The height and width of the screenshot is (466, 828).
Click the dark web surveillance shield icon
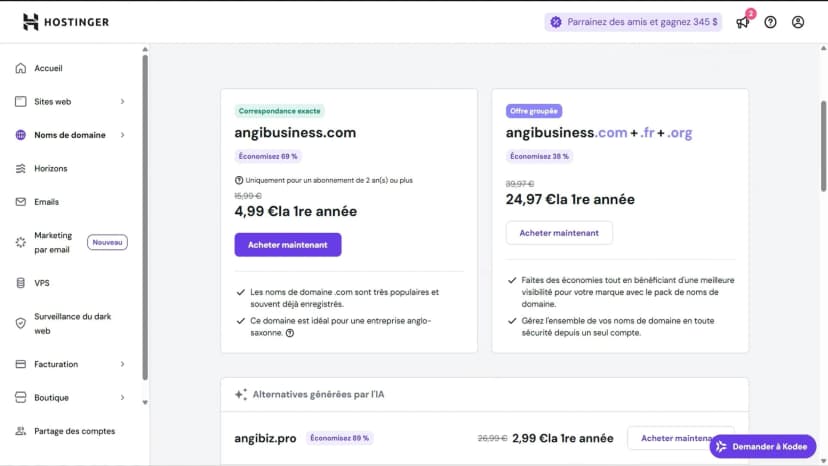(x=20, y=323)
